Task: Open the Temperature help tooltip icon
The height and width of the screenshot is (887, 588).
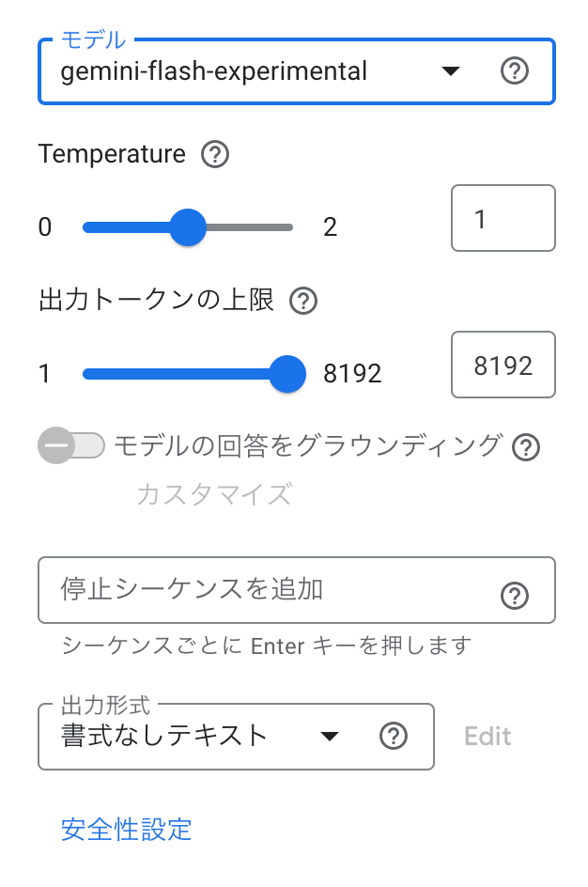Action: pyautogui.click(x=213, y=154)
